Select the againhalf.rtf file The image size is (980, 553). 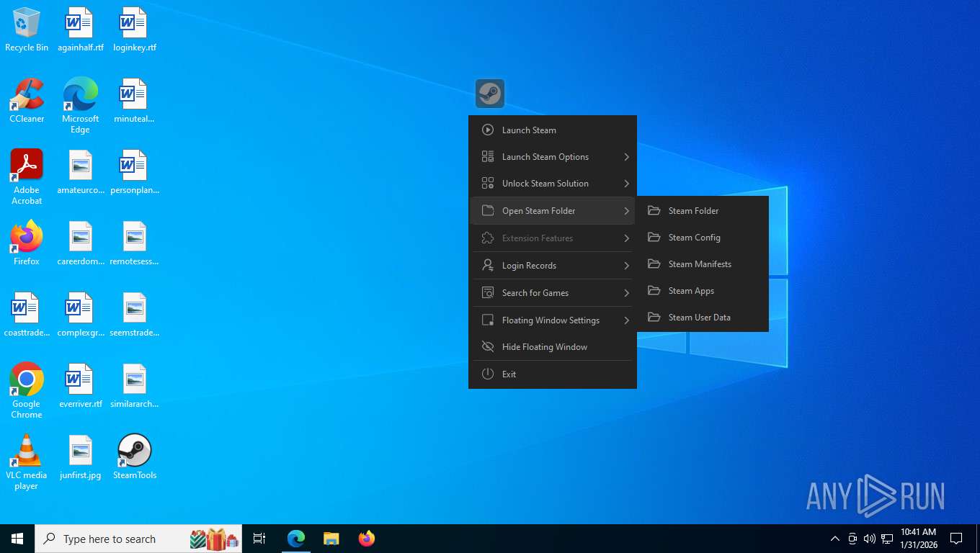click(x=80, y=30)
